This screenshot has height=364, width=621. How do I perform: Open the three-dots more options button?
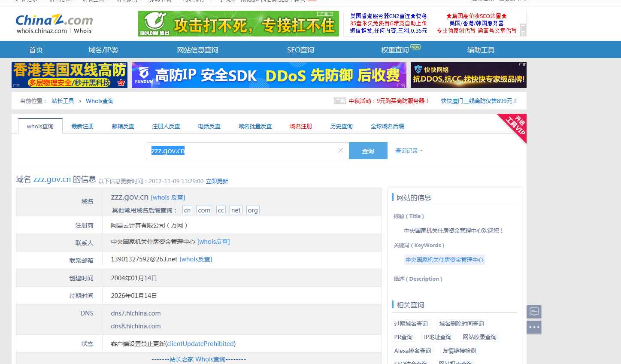[534, 327]
